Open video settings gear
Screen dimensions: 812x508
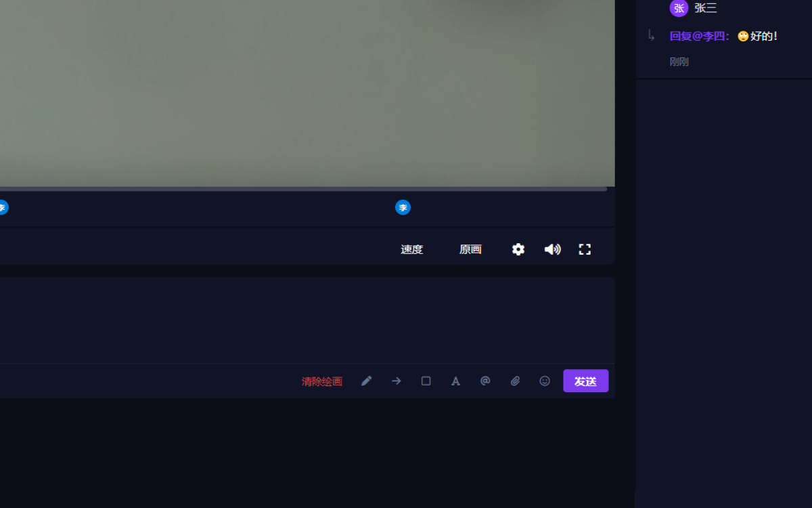(x=518, y=249)
